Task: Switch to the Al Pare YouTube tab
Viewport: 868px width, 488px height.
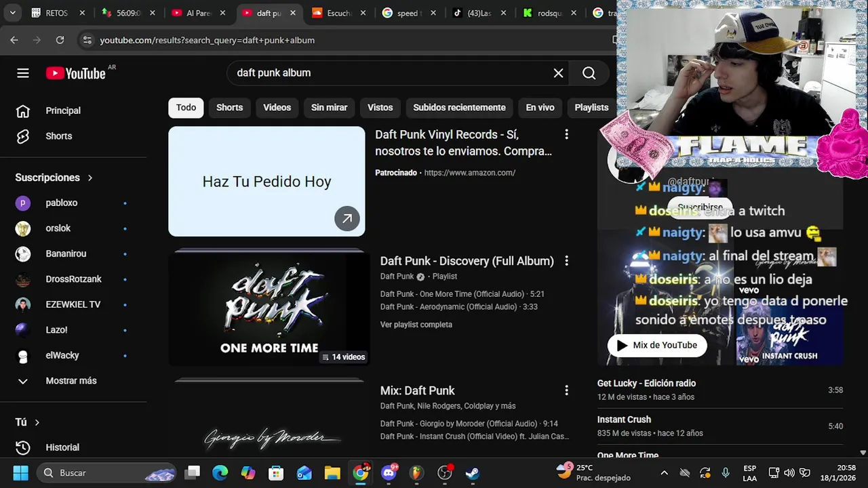Action: click(x=198, y=13)
